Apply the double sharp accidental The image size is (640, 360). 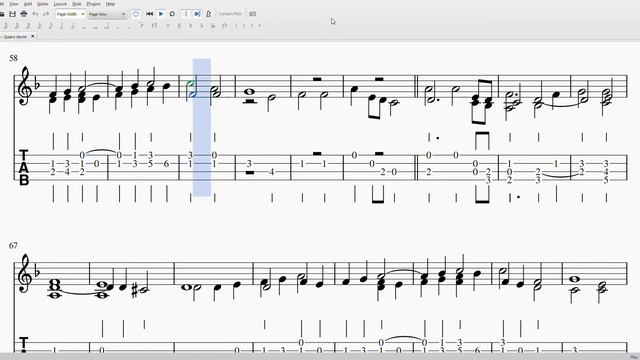point(168,26)
